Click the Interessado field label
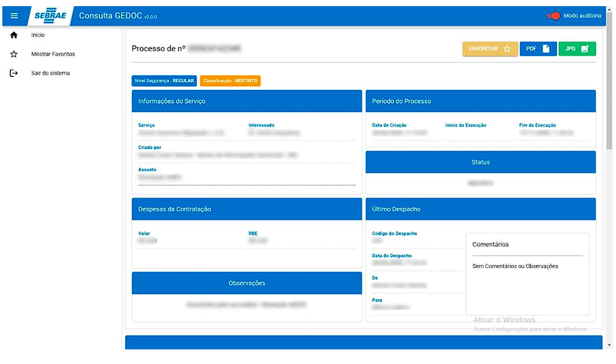This screenshot has width=616, height=364. pos(261,125)
